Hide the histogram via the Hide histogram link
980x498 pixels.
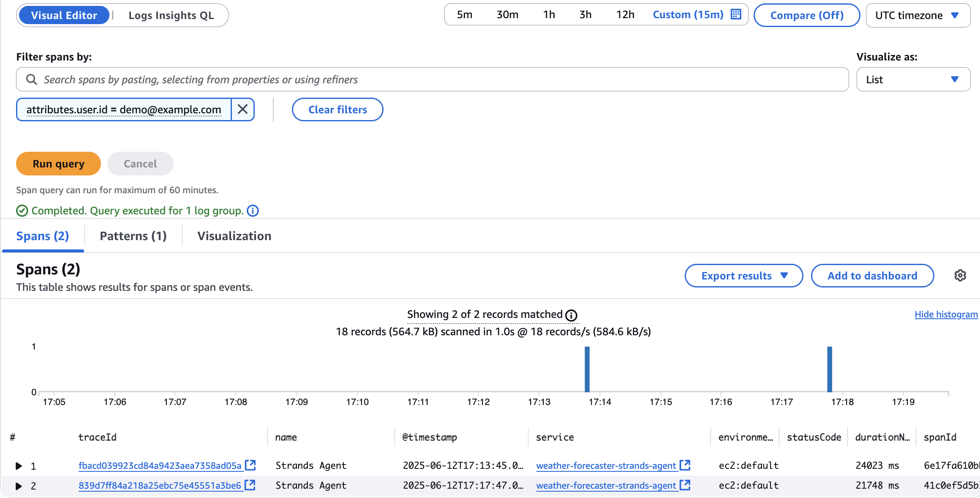click(x=946, y=314)
